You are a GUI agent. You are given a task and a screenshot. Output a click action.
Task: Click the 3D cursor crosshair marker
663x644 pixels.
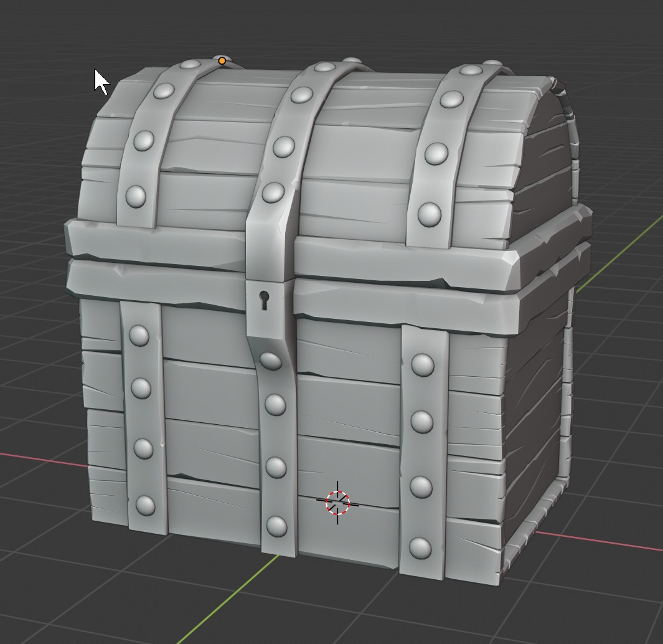[337, 501]
